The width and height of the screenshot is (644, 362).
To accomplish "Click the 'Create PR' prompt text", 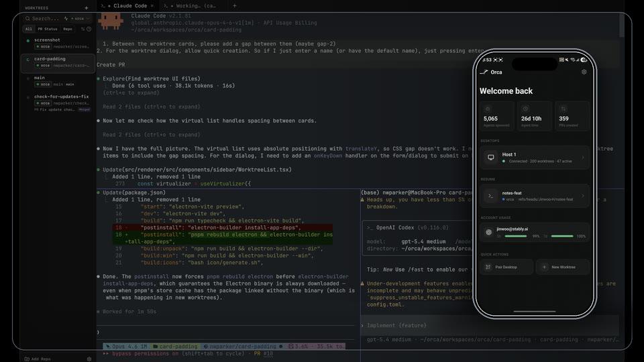I will click(111, 65).
